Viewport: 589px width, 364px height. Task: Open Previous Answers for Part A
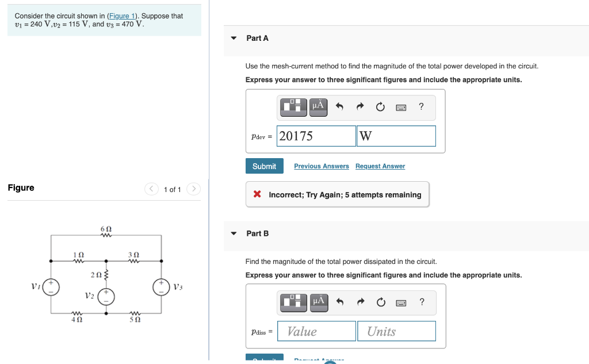[x=322, y=166]
